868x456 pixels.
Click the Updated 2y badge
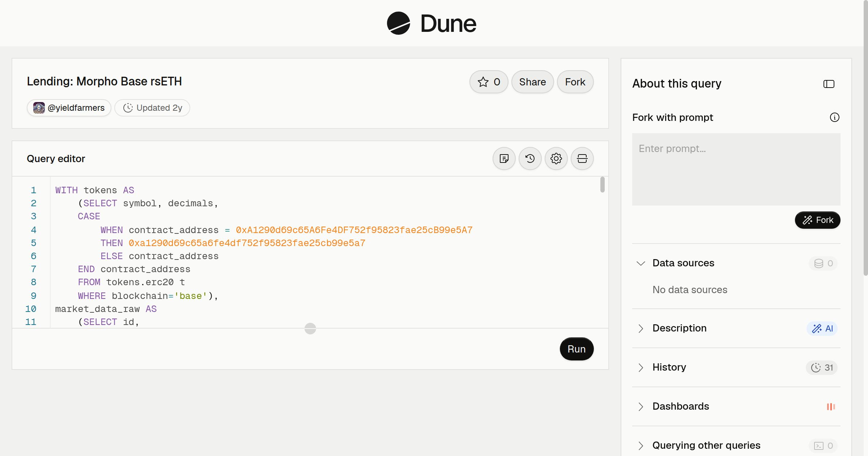(x=152, y=108)
